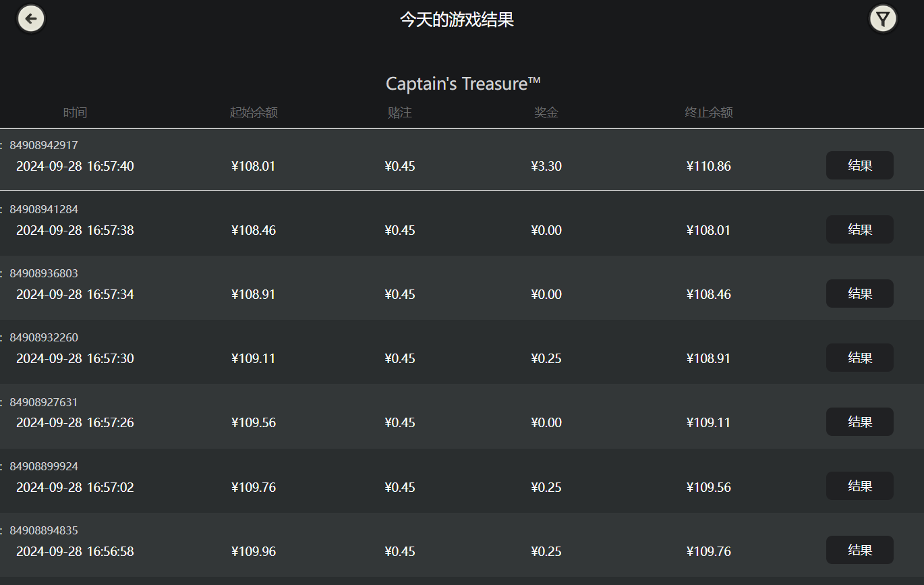This screenshot has height=585, width=924.
Task: Click the Captain's Treasure™ game title
Action: [x=463, y=84]
